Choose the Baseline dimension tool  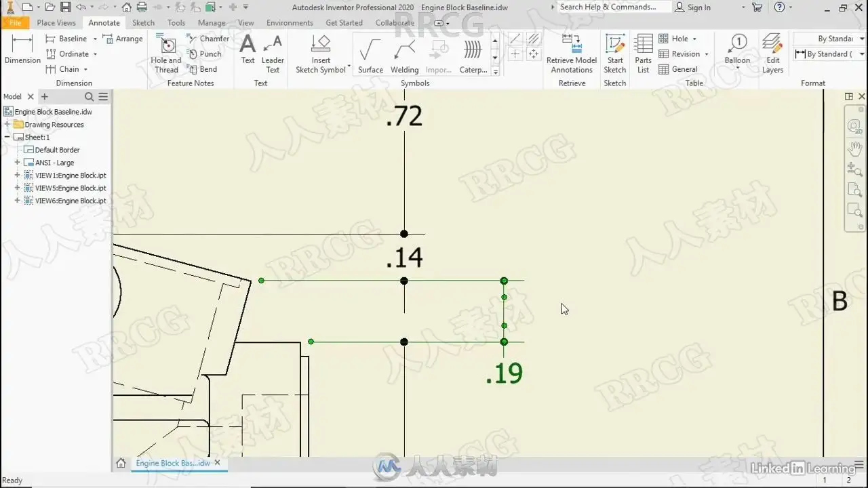click(x=66, y=39)
